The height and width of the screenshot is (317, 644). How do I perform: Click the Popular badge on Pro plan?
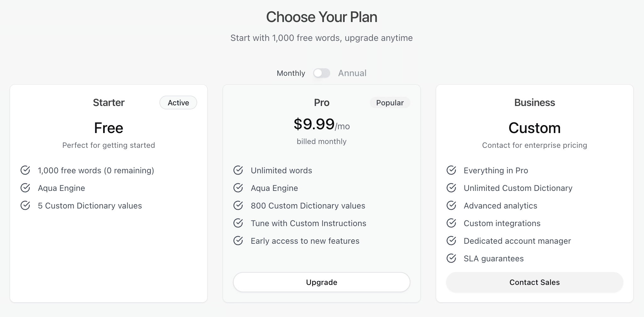click(x=390, y=103)
